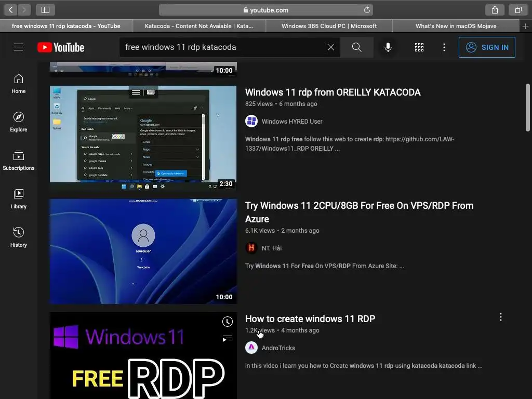
Task: Open the Windows 11 FREE RDP thumbnail
Action: tap(143, 355)
